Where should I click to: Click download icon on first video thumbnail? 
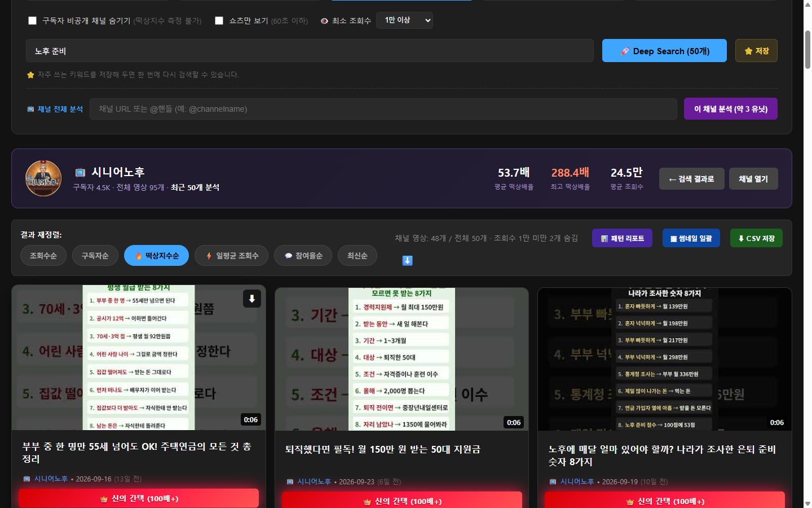pos(252,299)
